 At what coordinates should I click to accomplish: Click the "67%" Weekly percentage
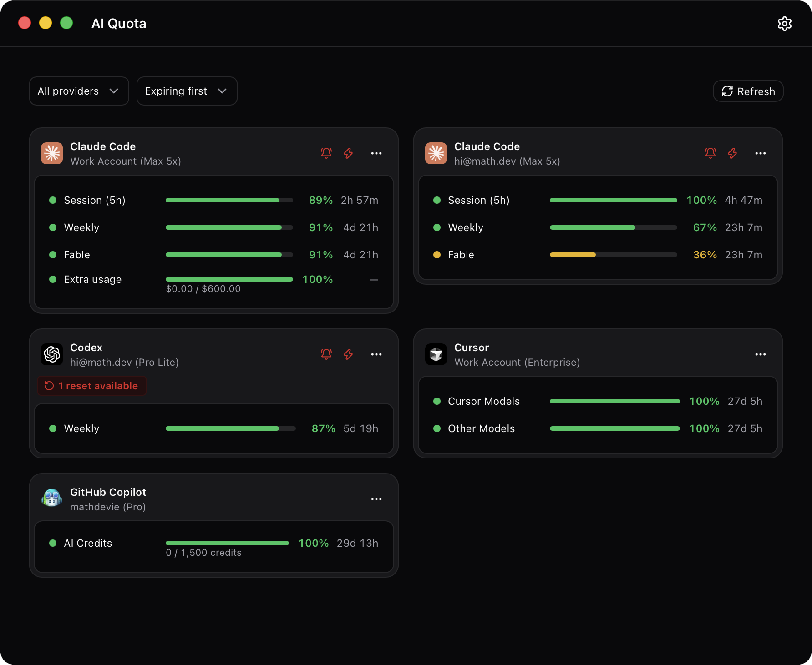[705, 227]
